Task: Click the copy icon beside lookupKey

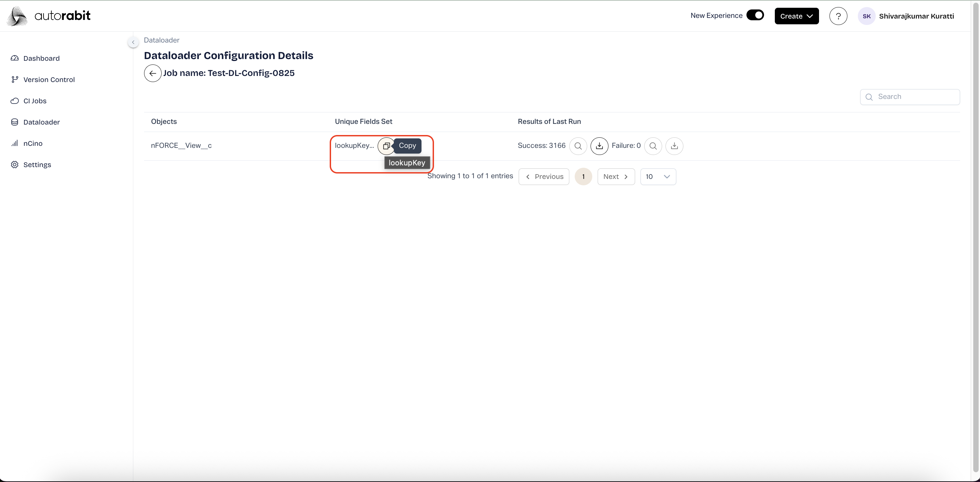Action: 386,146
